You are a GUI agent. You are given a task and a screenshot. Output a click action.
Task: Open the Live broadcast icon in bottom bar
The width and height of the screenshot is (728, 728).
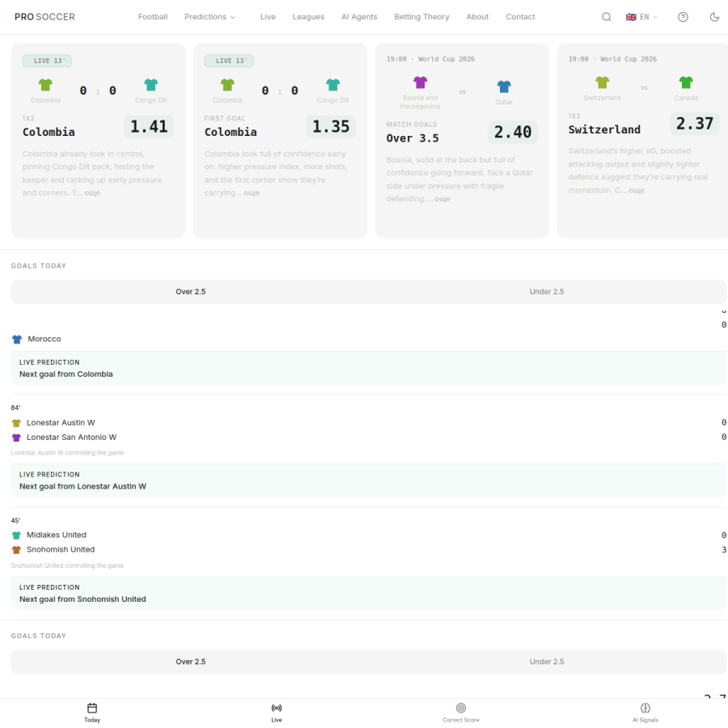[x=277, y=708]
